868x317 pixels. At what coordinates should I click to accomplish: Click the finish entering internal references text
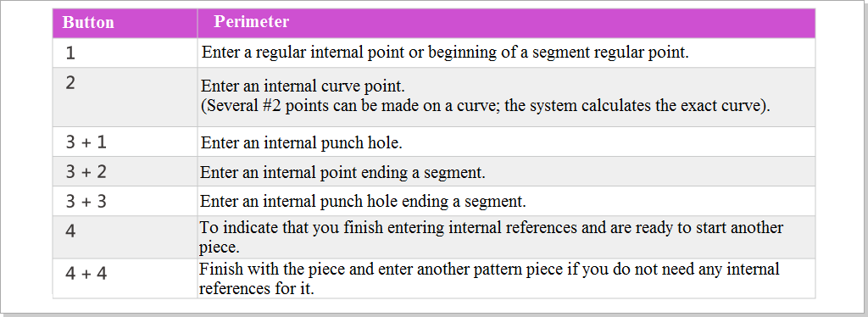coord(492,228)
